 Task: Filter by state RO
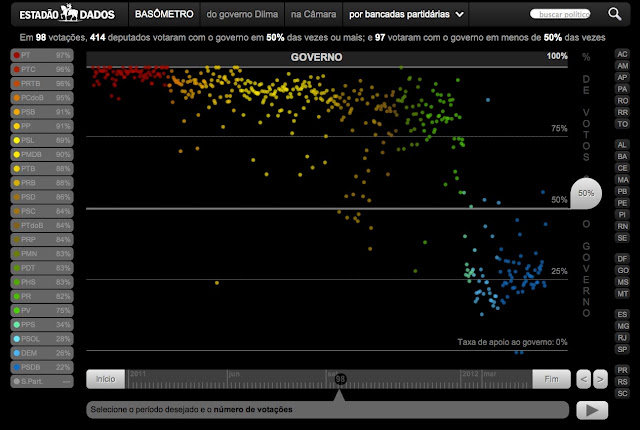622,101
